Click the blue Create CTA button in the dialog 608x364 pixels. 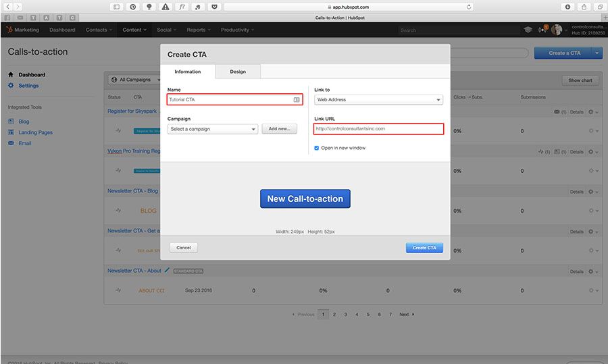tap(424, 248)
